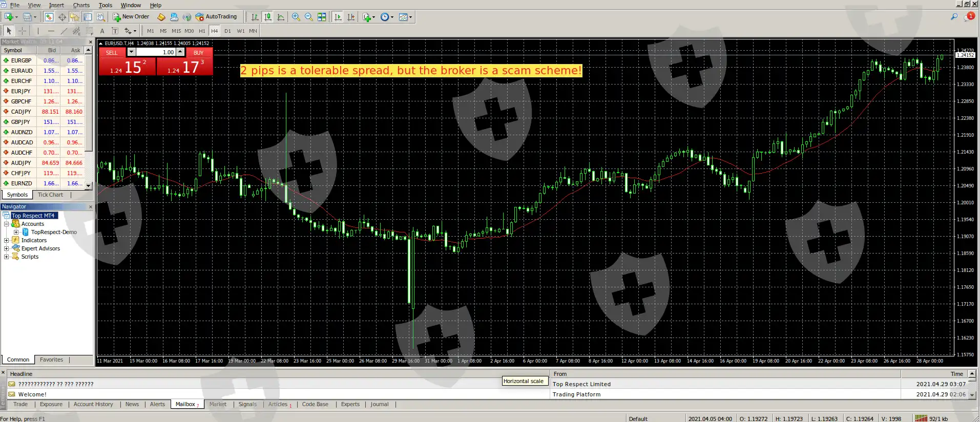Open the New Order dialog
Screen dimensions: 980x422
click(x=131, y=17)
